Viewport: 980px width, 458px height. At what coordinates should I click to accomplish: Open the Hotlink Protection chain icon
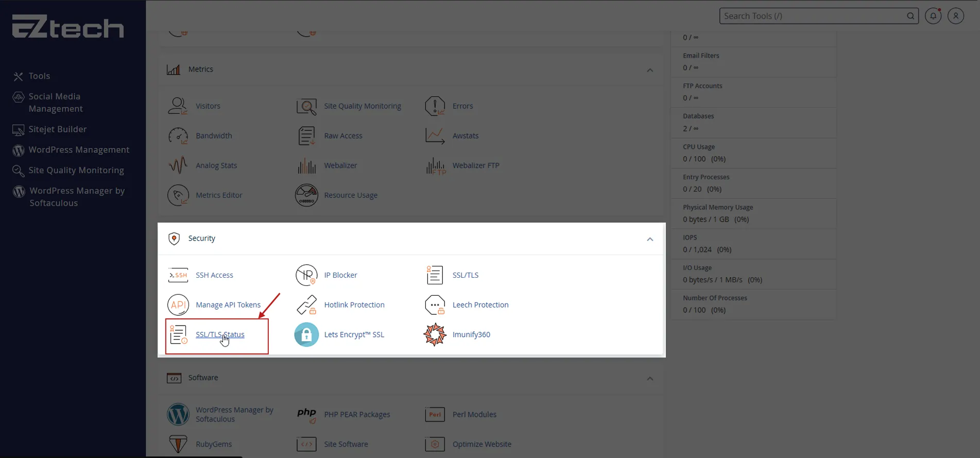coord(306,305)
